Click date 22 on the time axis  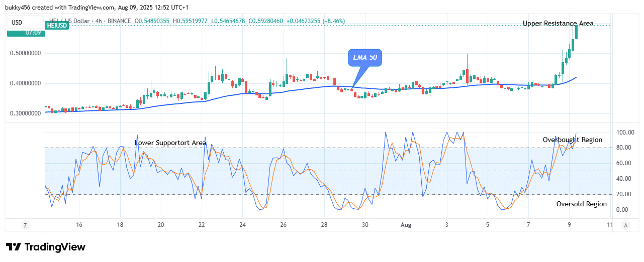202,225
